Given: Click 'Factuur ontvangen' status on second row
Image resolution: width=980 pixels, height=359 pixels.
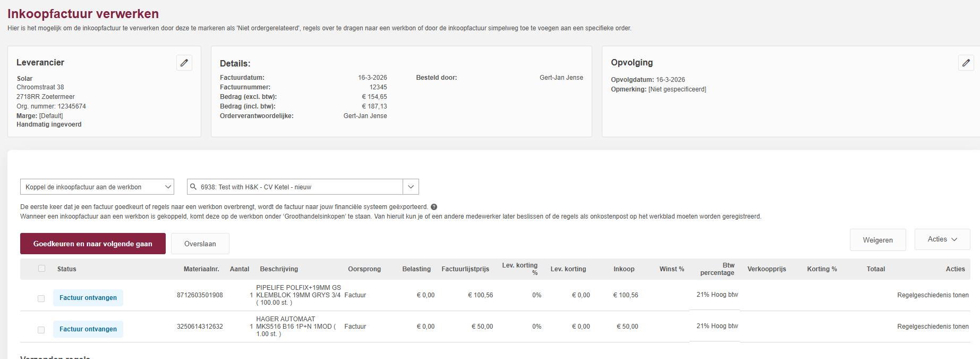Looking at the screenshot, I should tap(88, 329).
